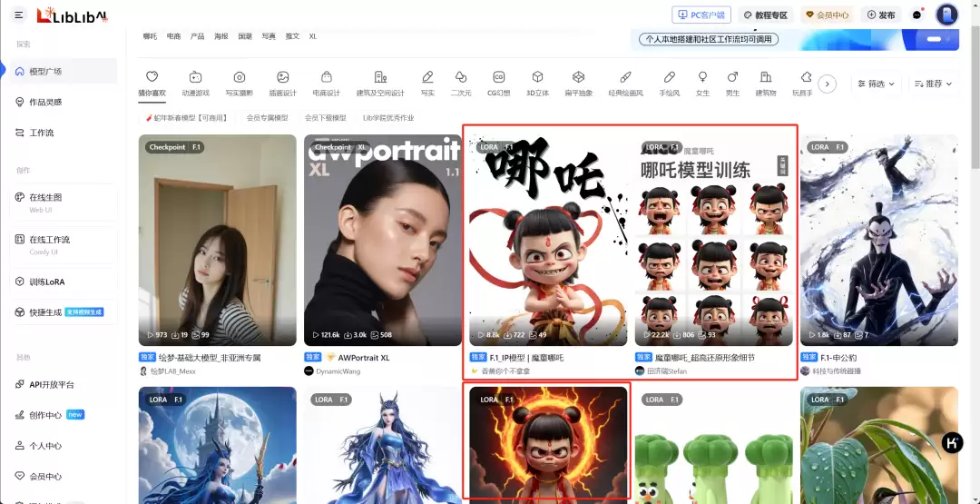Select the 二次元 category icon
The height and width of the screenshot is (504, 980).
(461, 84)
